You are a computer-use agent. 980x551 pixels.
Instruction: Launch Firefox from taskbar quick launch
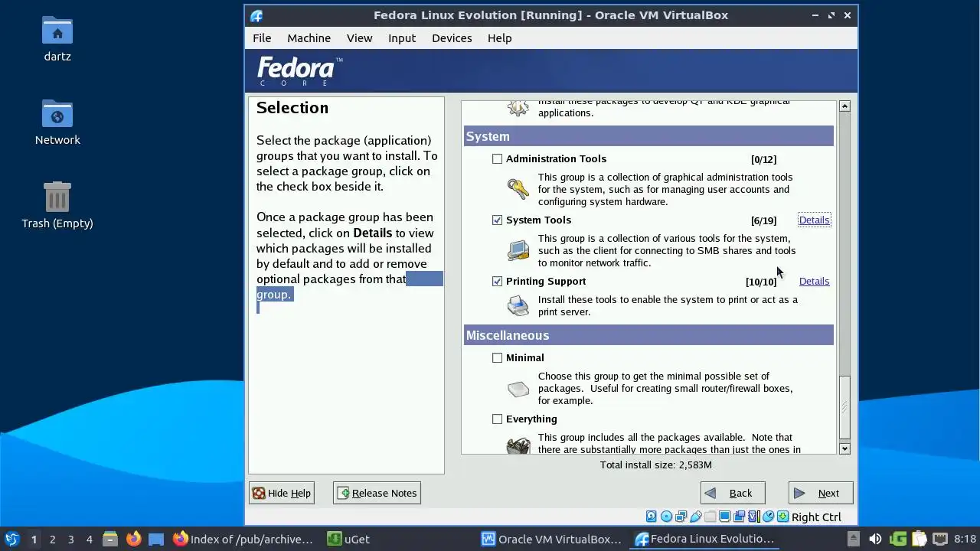coord(133,539)
